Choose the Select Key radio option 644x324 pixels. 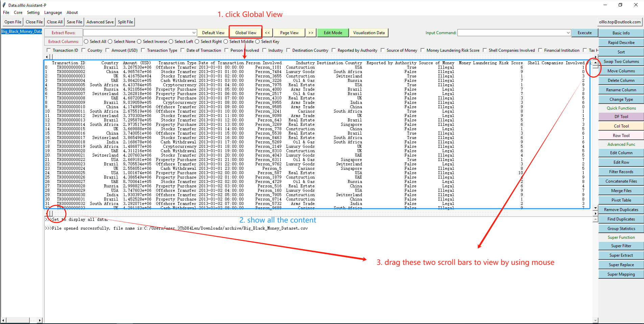tap(258, 42)
